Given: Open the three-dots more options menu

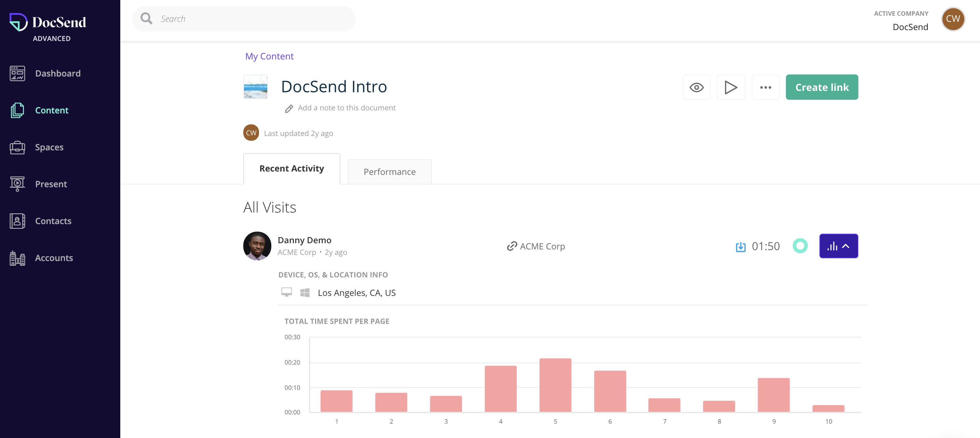Looking at the screenshot, I should coord(765,87).
